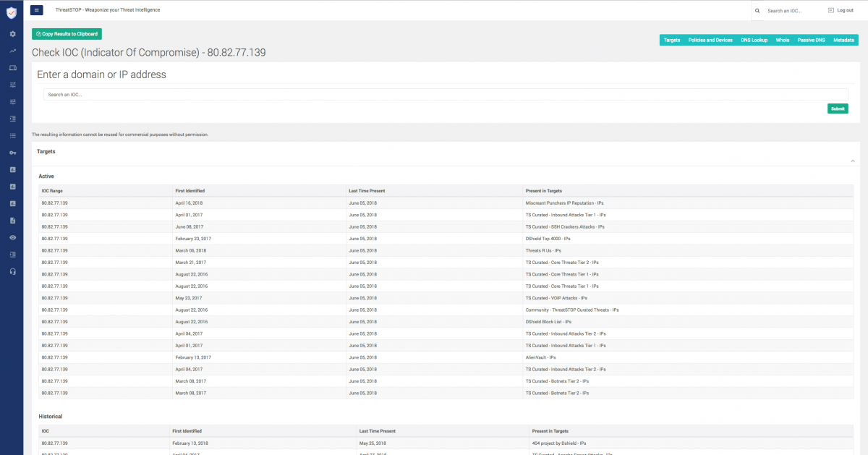Open the trending line chart sidebar icon
The width and height of the screenshot is (868, 455).
pyautogui.click(x=12, y=51)
